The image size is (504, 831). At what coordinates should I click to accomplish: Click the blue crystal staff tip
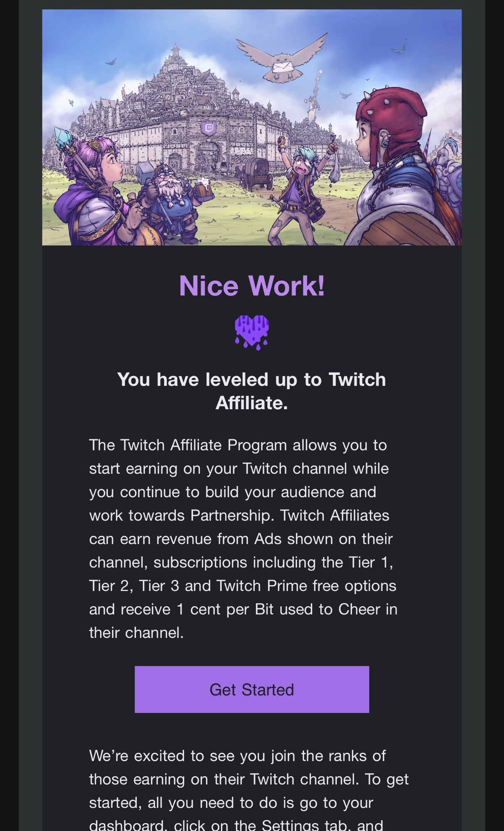pyautogui.click(x=62, y=138)
